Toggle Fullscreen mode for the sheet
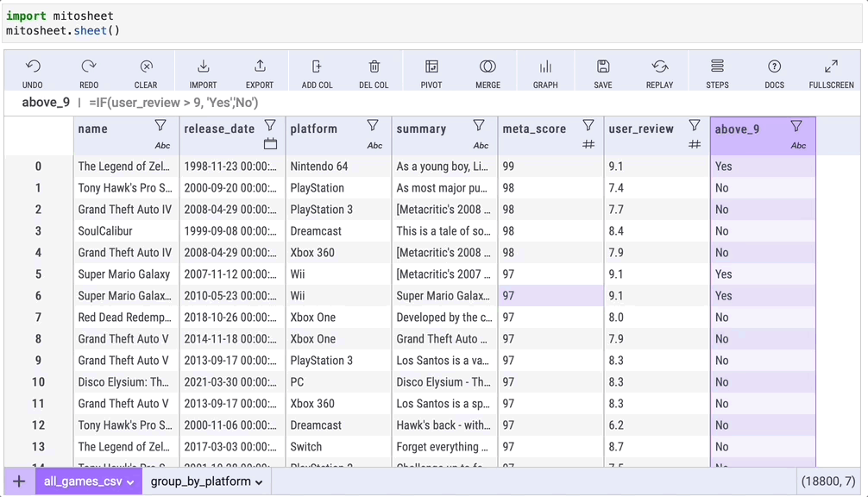 point(831,67)
